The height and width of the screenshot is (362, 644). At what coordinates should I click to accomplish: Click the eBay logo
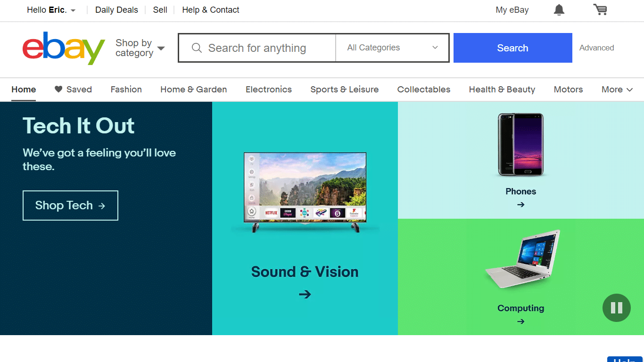coord(64,48)
